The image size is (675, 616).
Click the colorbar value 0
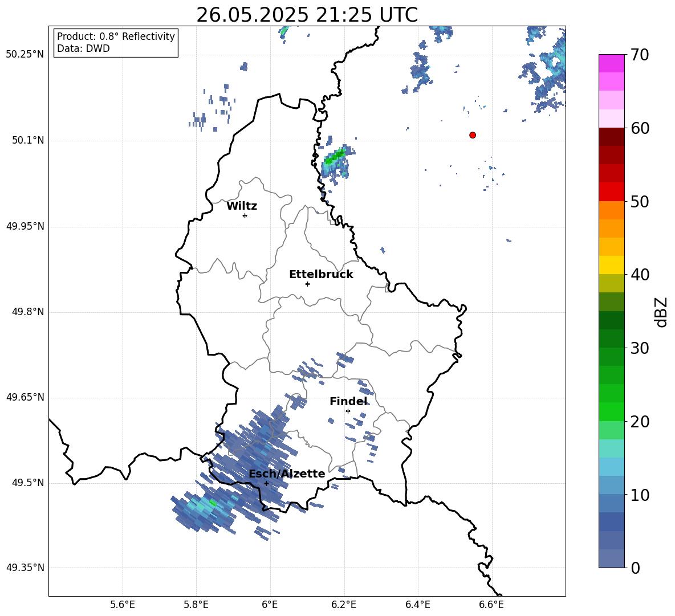[635, 568]
